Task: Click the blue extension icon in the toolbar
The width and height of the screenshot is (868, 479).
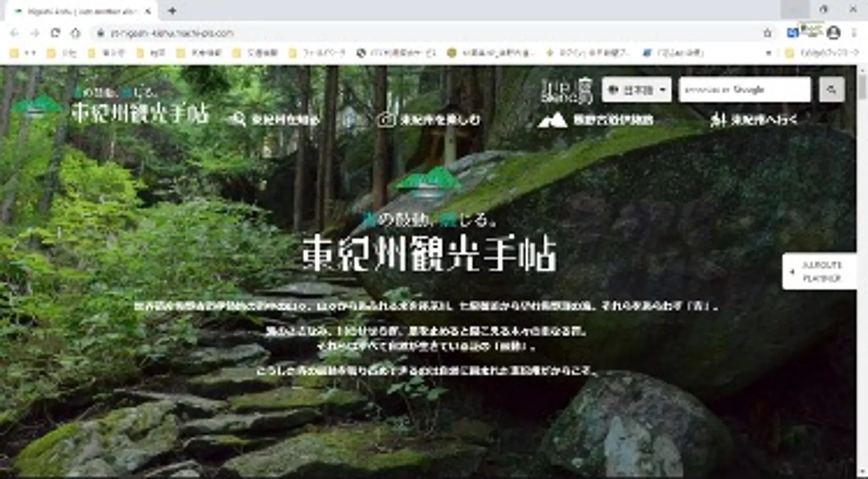Action: (792, 33)
